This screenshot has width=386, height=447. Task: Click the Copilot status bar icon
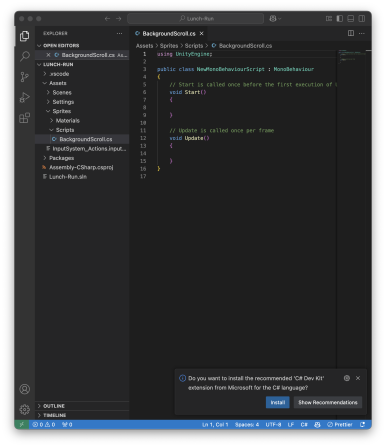317,424
